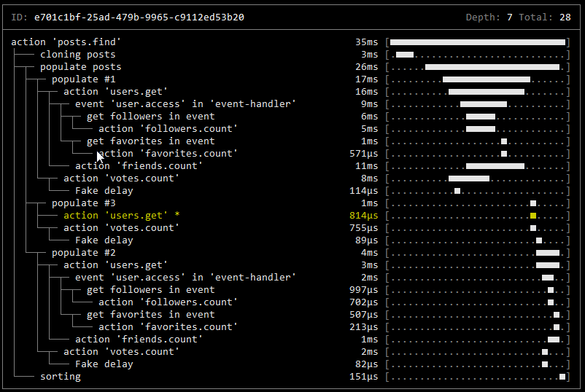Click 'get favorites in event' label in 507µs row
This screenshot has height=392, width=585.
click(x=151, y=315)
